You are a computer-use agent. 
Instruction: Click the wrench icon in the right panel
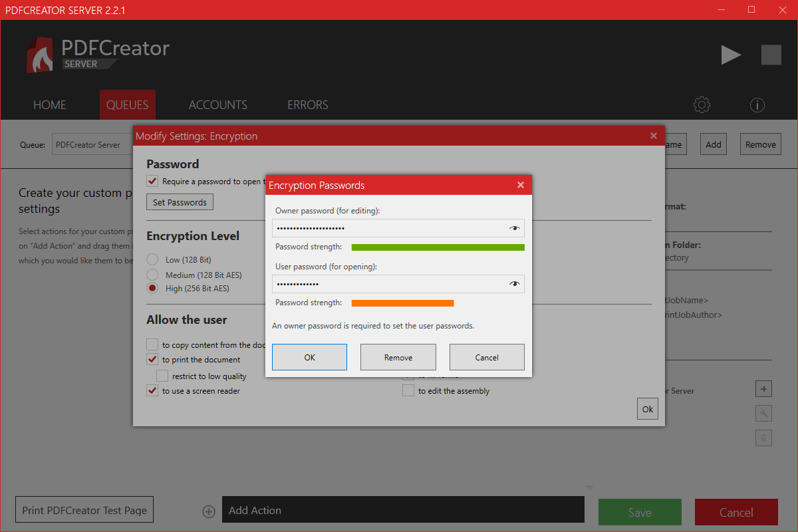click(x=764, y=414)
